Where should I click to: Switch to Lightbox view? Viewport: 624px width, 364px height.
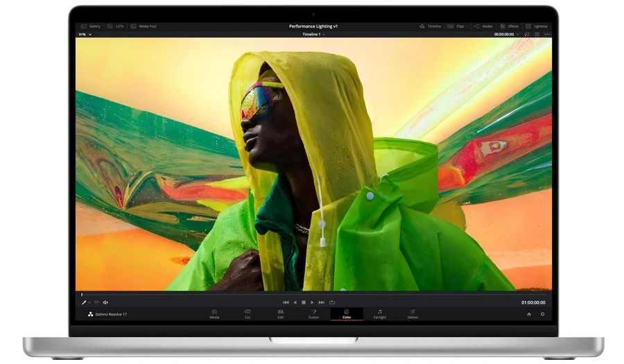pos(537,26)
